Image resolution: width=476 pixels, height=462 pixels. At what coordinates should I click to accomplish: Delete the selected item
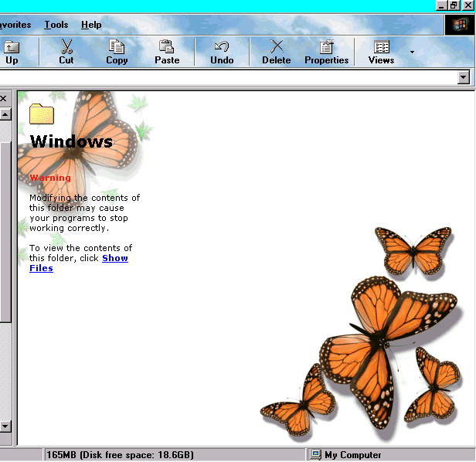[277, 53]
